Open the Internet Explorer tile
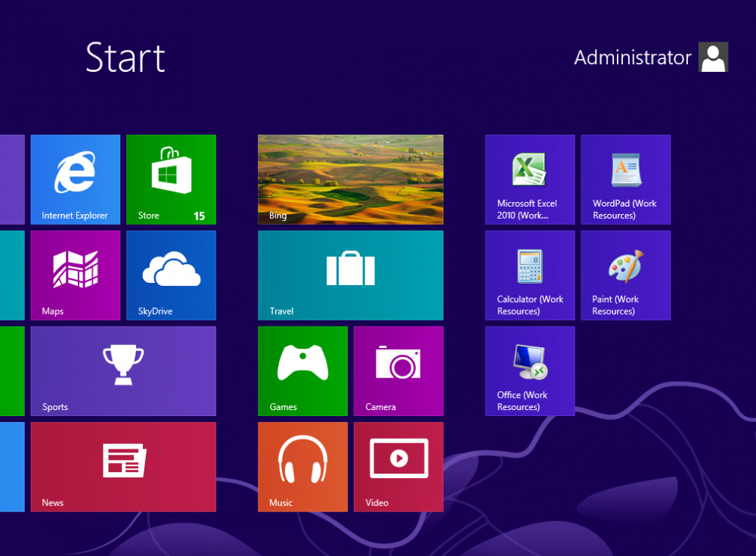Screen dimensions: 756x556 click(x=75, y=179)
